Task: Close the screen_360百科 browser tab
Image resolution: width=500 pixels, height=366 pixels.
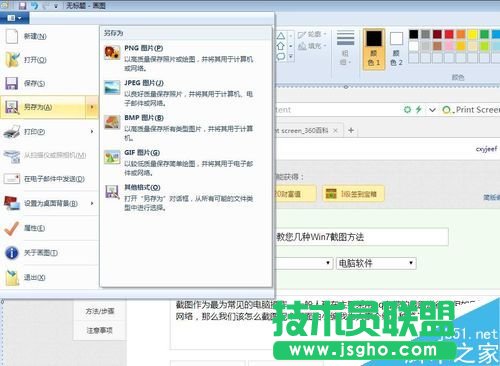Action: pos(335,130)
